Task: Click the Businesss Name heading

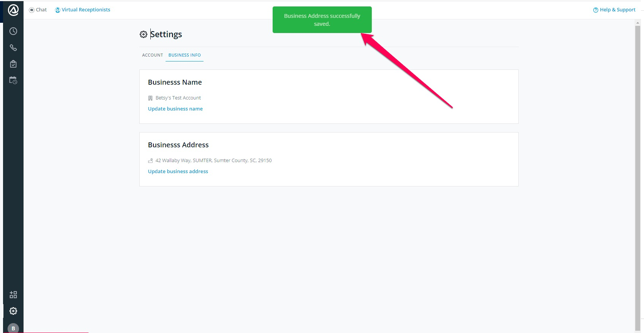Action: point(175,82)
